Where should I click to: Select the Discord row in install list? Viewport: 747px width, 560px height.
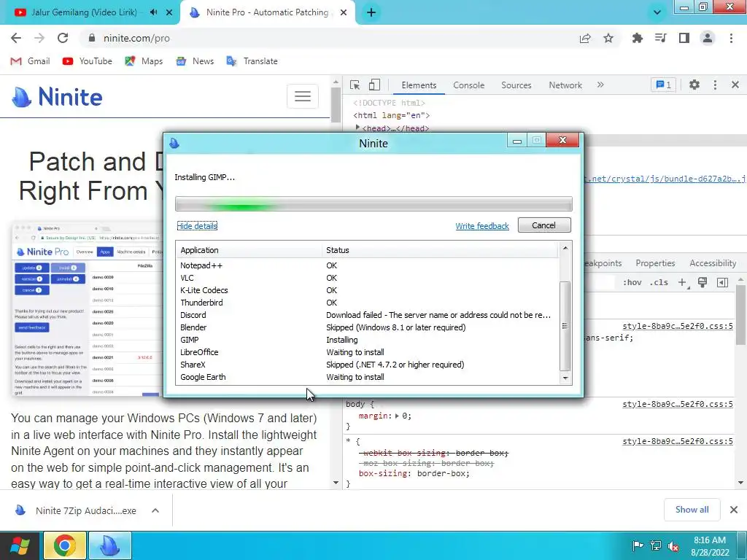[367, 315]
